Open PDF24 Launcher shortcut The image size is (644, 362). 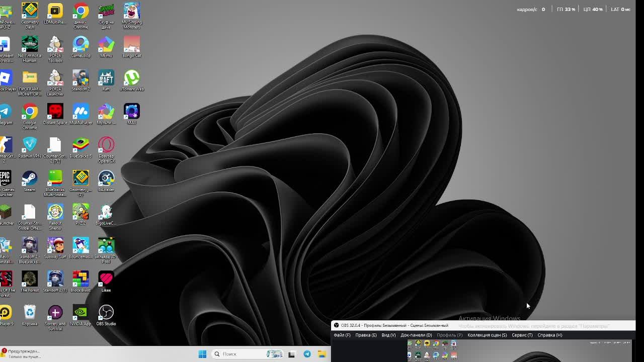point(55,82)
